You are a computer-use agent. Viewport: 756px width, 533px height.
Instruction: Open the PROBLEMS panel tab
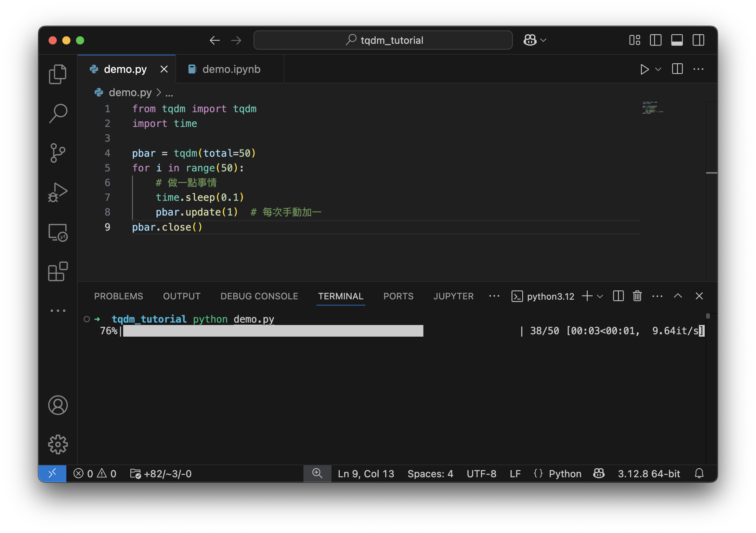119,296
